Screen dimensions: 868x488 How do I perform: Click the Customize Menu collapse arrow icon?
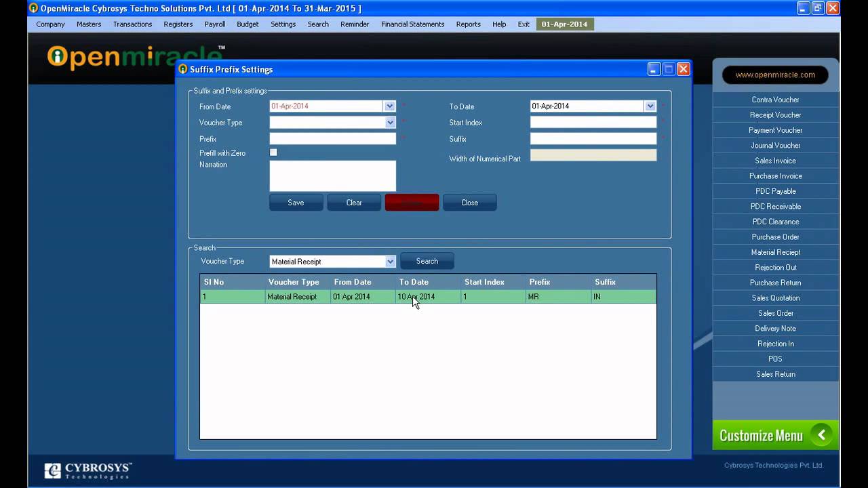[x=821, y=435]
